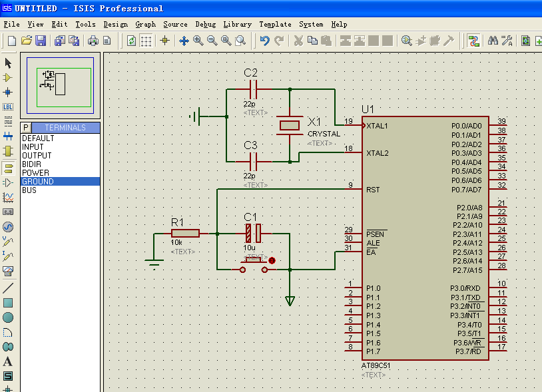The height and width of the screenshot is (392, 542).
Task: Select the Selection arrow tool
Action: pyautogui.click(x=8, y=63)
